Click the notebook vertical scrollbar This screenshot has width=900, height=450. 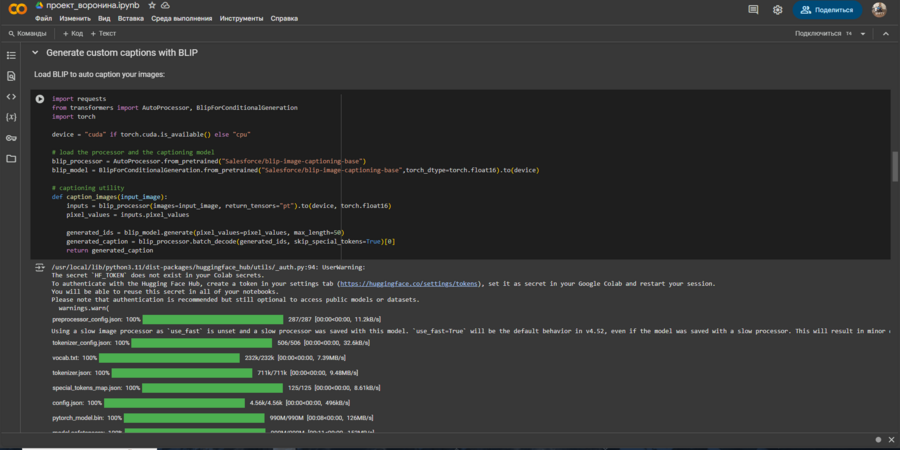click(x=894, y=165)
